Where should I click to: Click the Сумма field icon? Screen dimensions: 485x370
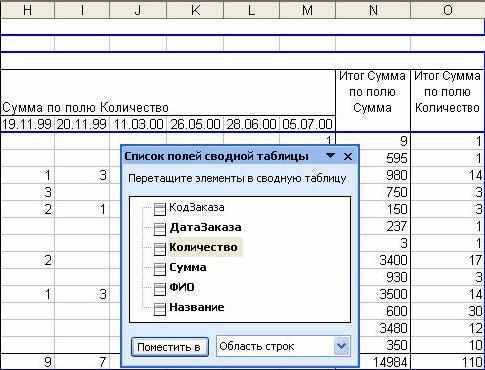tap(160, 269)
